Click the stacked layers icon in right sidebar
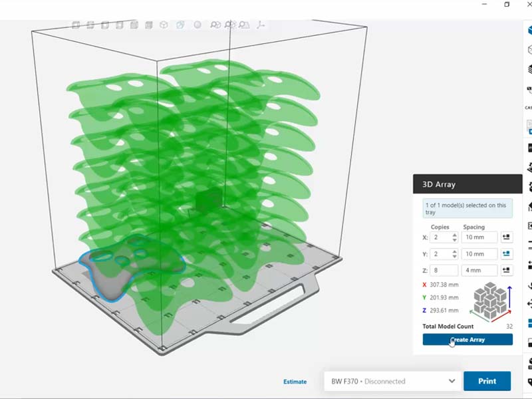The image size is (532, 399). click(x=529, y=68)
